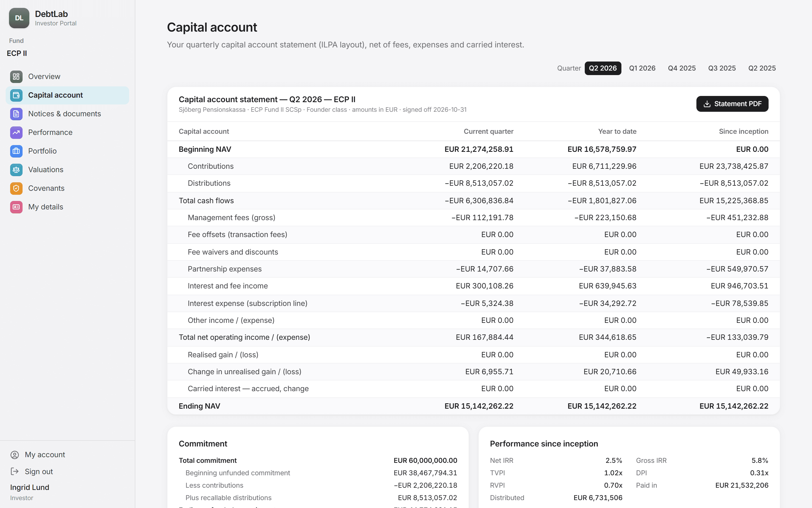The image size is (812, 508).
Task: Click value EUR 300,108.26 interest income
Action: pos(484,286)
